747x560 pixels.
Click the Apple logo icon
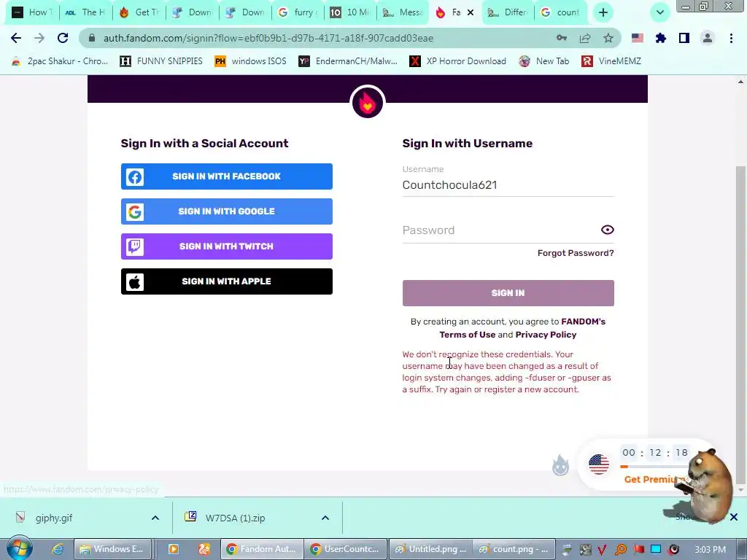click(135, 282)
